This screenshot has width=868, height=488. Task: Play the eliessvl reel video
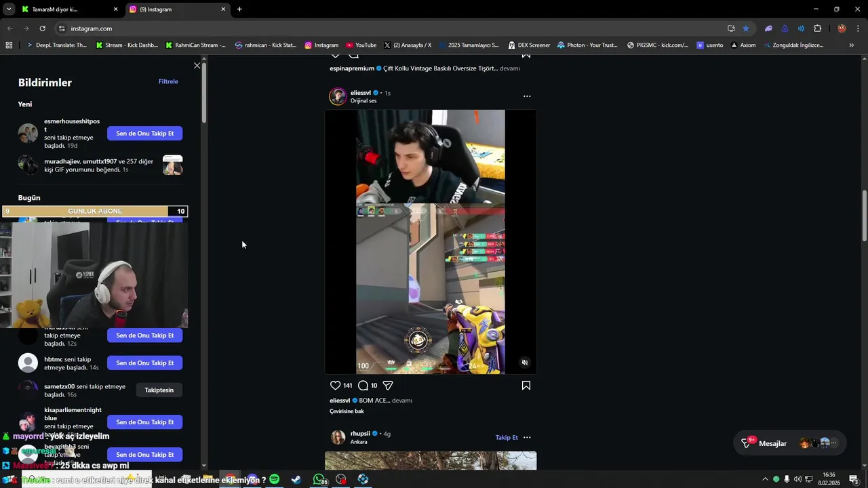click(x=431, y=242)
